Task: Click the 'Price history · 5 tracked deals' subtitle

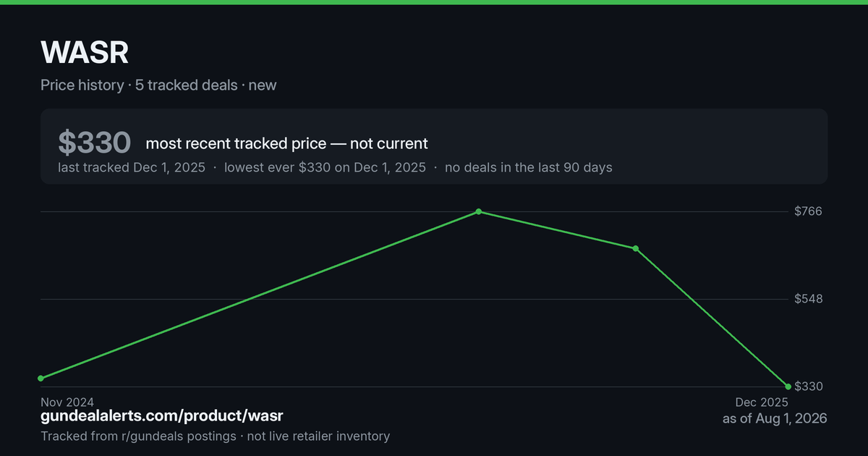Action: coord(139,85)
